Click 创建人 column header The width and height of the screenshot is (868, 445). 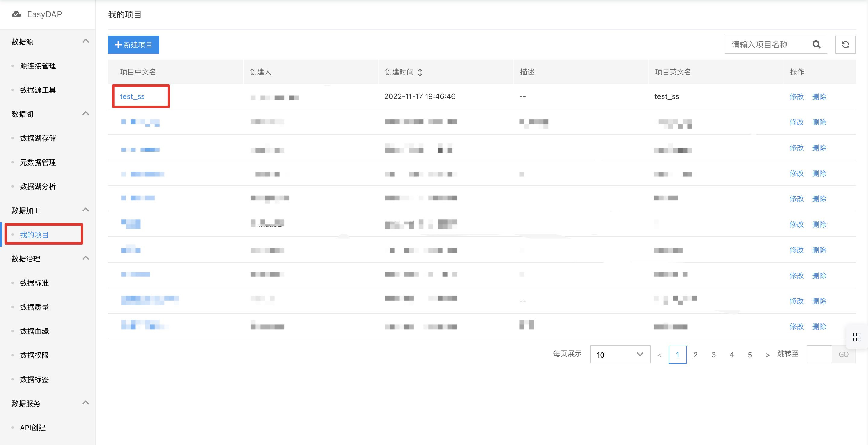pyautogui.click(x=260, y=72)
